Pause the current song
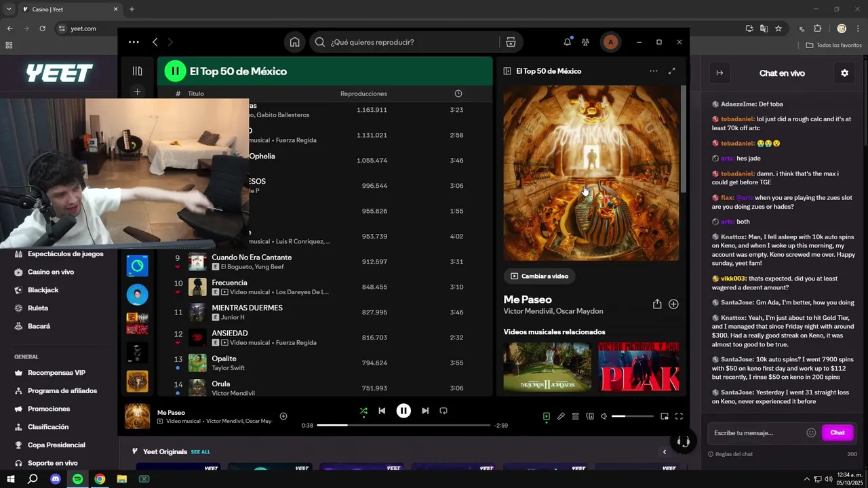868x488 pixels. (x=403, y=411)
